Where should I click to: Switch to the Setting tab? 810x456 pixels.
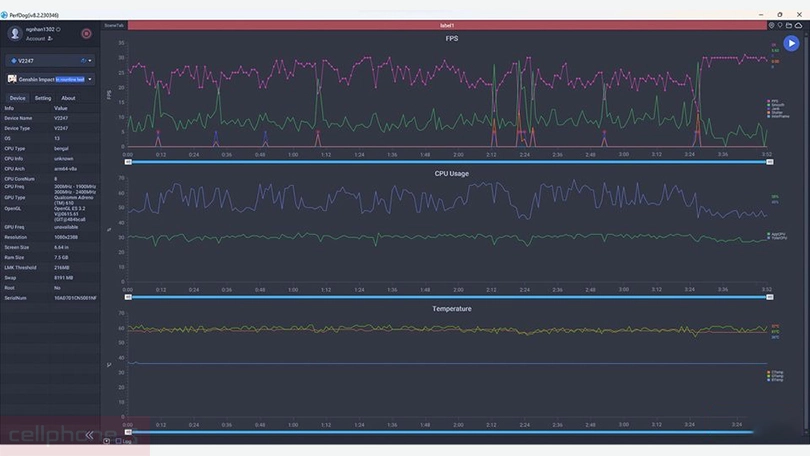[x=43, y=98]
